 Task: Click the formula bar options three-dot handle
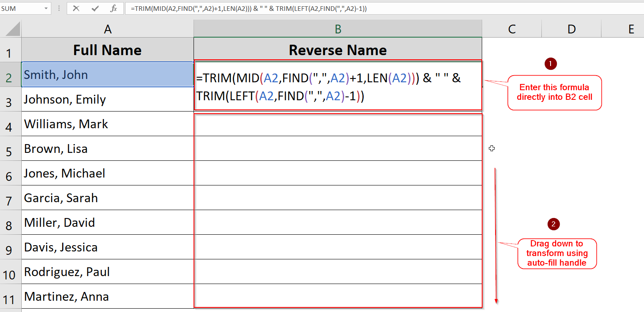59,8
